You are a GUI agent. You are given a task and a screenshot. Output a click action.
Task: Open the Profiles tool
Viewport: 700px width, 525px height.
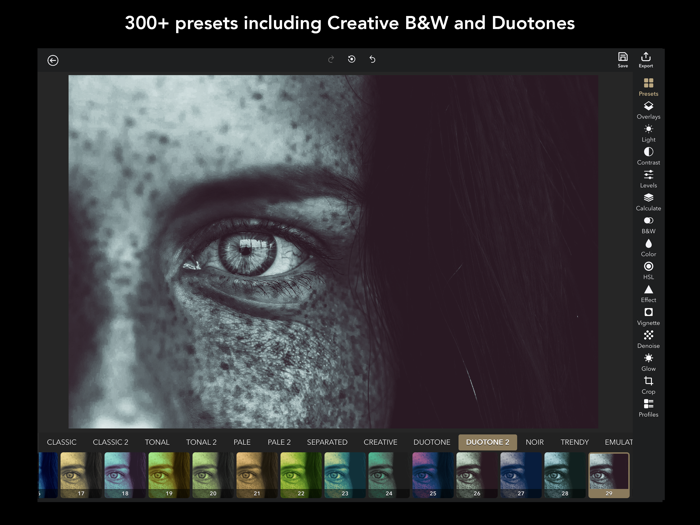click(x=648, y=408)
